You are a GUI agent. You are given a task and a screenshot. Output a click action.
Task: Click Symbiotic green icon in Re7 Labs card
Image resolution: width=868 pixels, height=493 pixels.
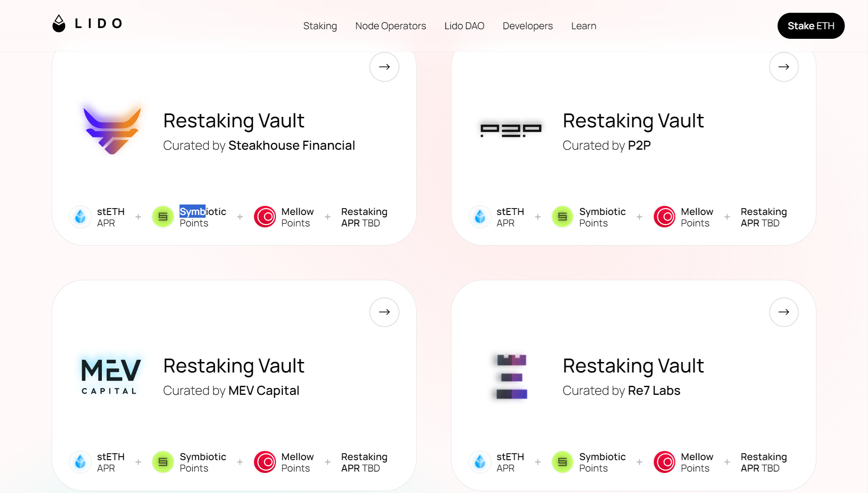563,462
